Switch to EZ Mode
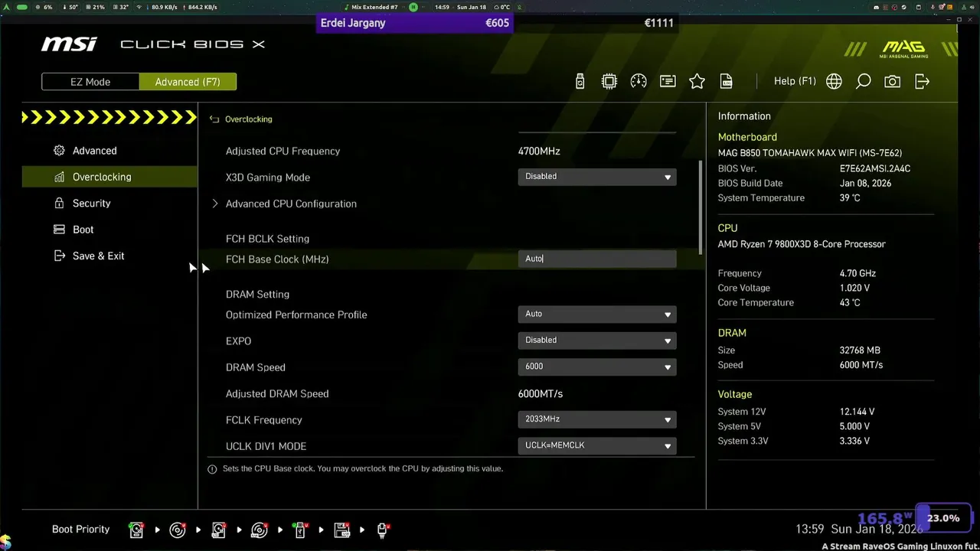Image resolution: width=980 pixels, height=551 pixels. pyautogui.click(x=90, y=82)
